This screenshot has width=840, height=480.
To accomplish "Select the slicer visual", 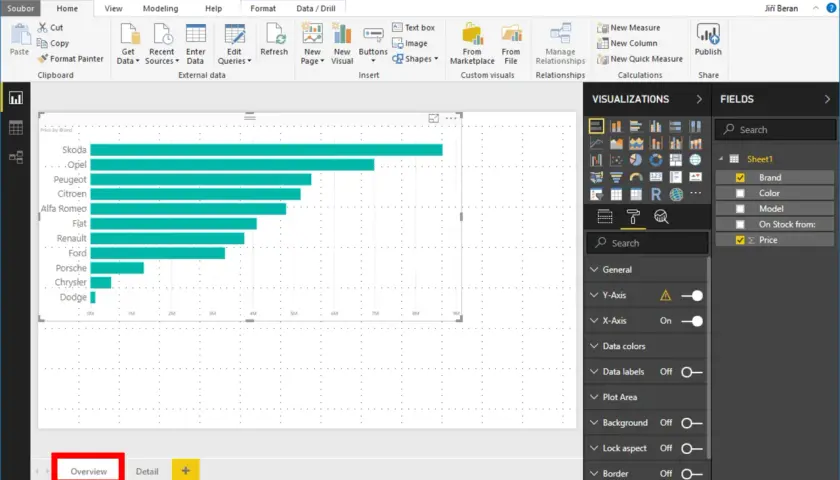I will coord(596,194).
